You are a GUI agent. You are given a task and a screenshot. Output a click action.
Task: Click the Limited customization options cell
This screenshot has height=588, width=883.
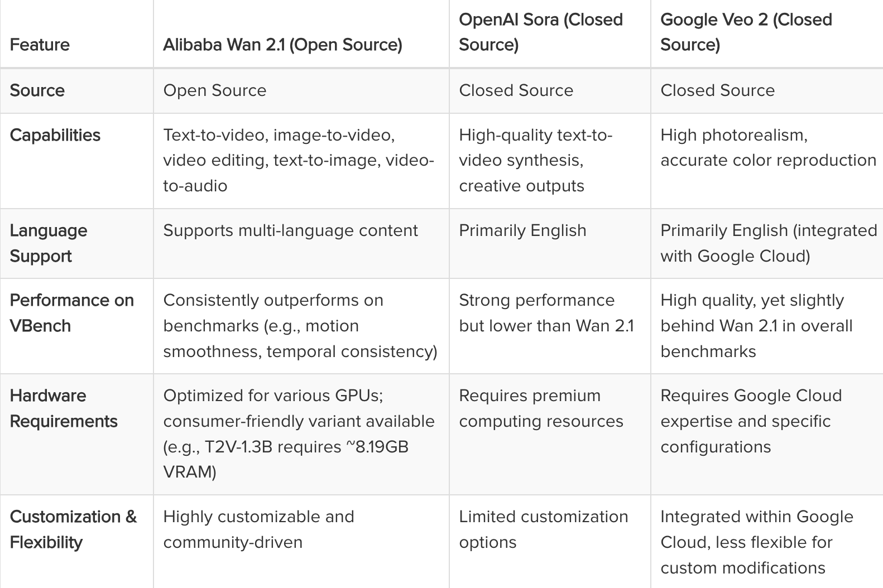click(x=543, y=529)
